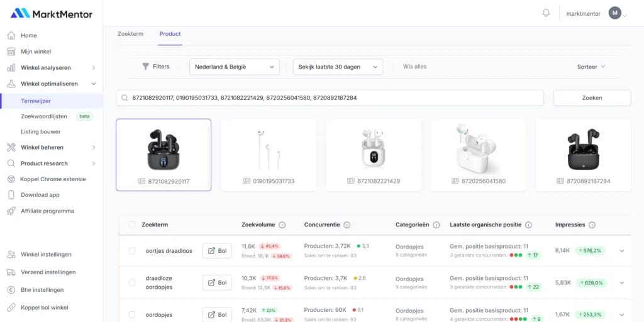The image size is (644, 322).
Task: Open Mijn winkel via its store icon
Action: coord(11,52)
